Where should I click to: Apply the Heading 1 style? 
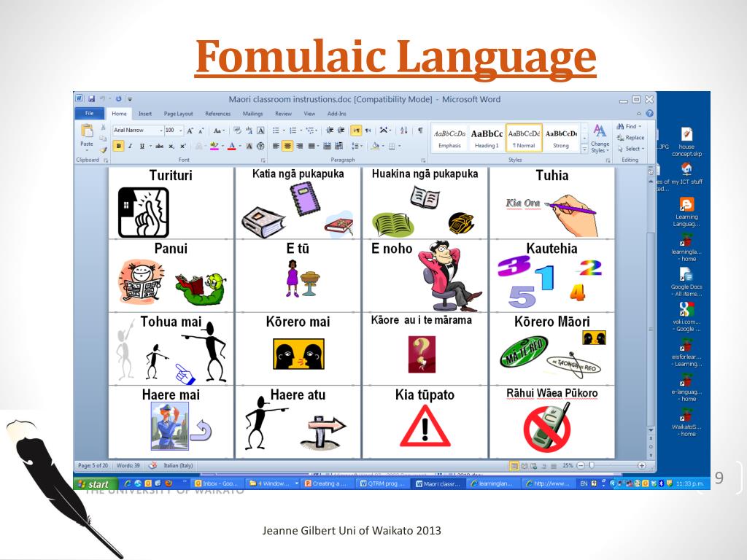click(487, 138)
